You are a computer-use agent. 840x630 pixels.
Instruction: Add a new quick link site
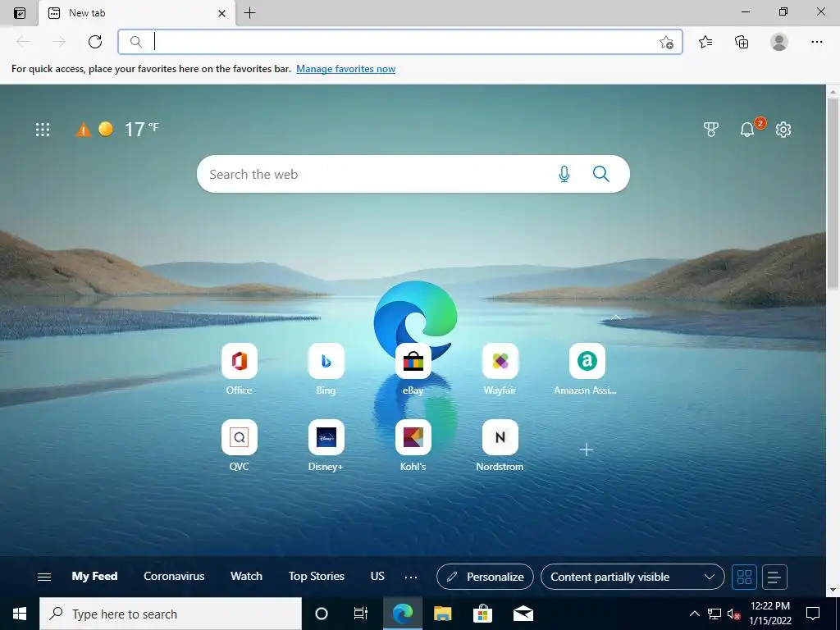587,450
